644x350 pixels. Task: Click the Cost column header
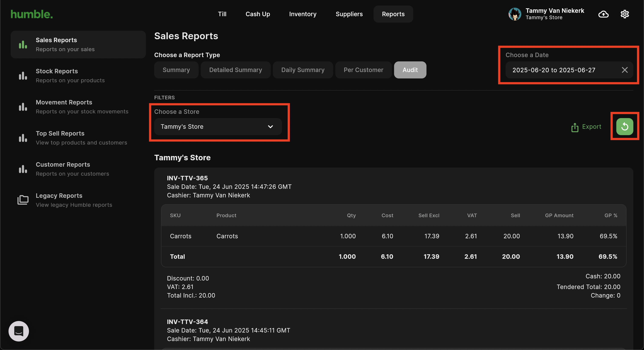point(387,215)
